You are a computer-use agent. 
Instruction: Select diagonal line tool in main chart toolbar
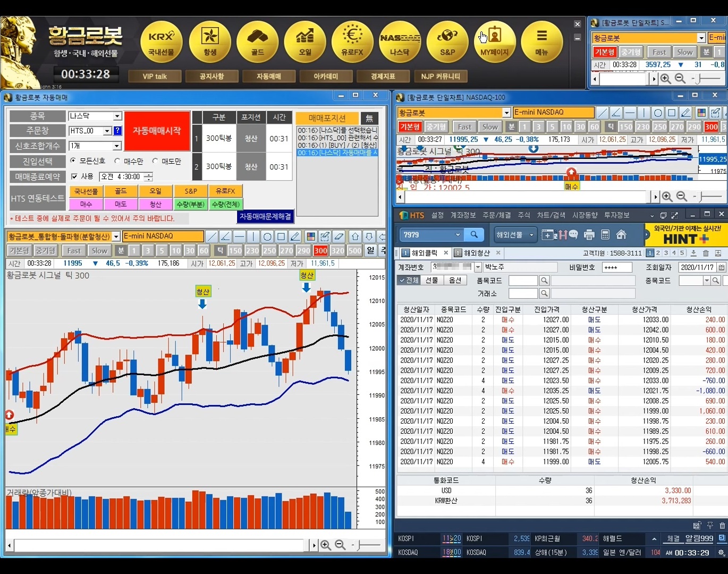(x=212, y=237)
